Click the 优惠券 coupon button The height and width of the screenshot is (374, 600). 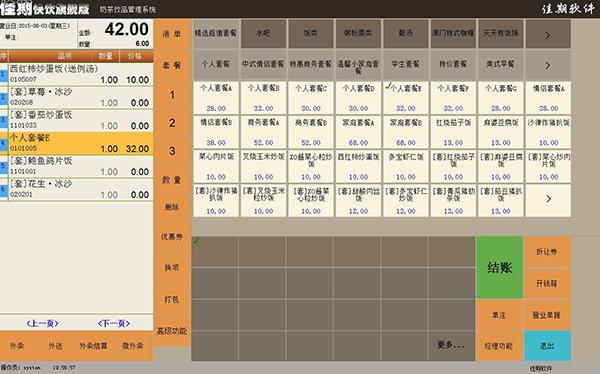(x=172, y=237)
